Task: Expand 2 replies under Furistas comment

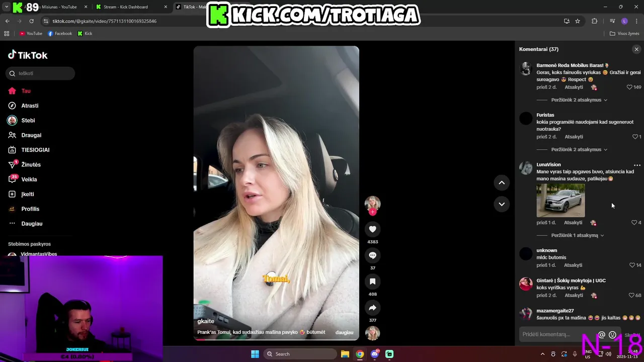Action: coord(579,150)
